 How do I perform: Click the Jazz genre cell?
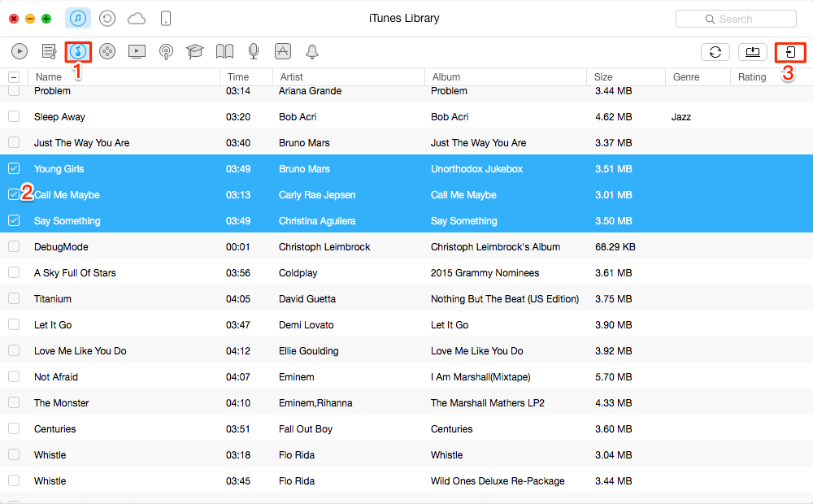(680, 117)
